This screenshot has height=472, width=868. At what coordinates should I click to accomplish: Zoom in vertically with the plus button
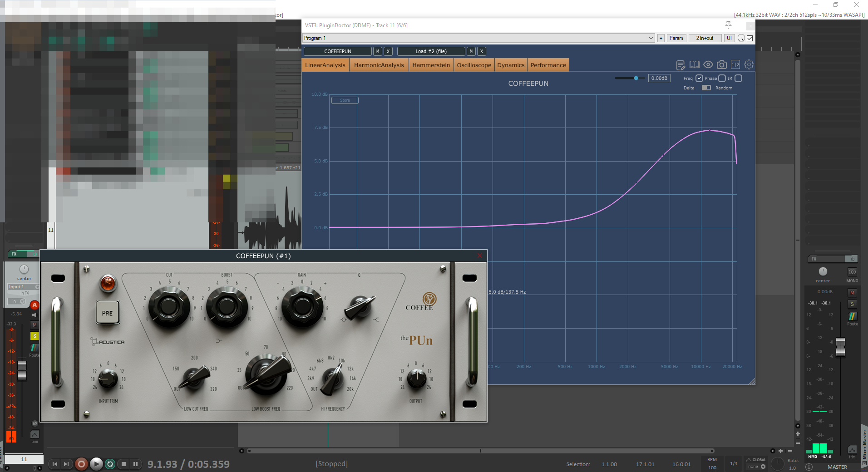[x=798, y=434]
